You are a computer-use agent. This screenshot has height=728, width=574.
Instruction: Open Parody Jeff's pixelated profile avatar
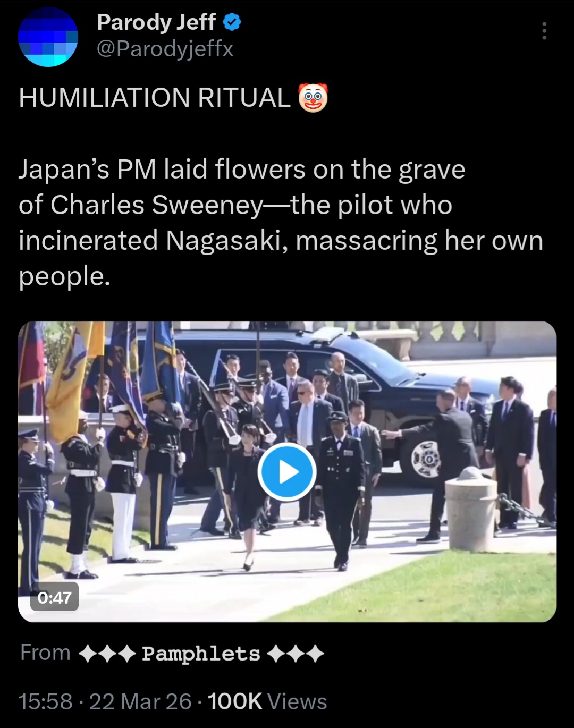[x=48, y=37]
